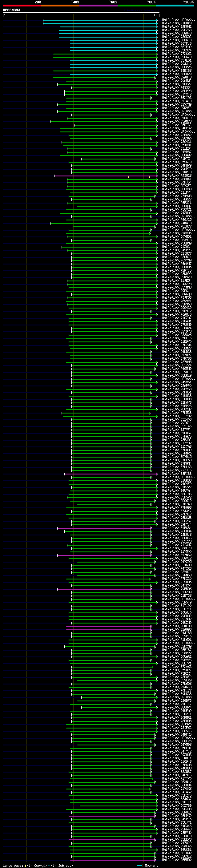Click the purple ~60% identity legend segment
Image resolution: width=197 pixels, height=868 pixels.
tap(98, 6)
